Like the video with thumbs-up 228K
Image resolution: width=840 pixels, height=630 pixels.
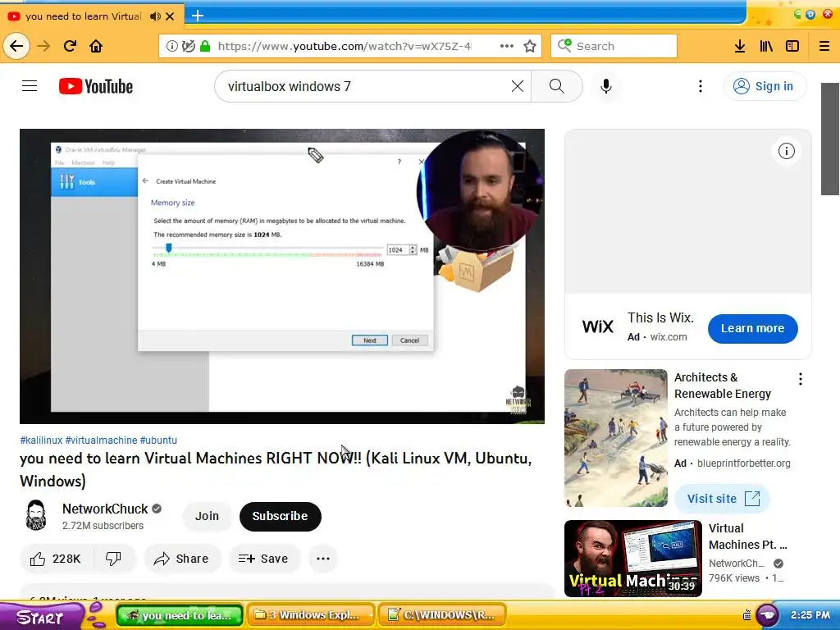57,559
